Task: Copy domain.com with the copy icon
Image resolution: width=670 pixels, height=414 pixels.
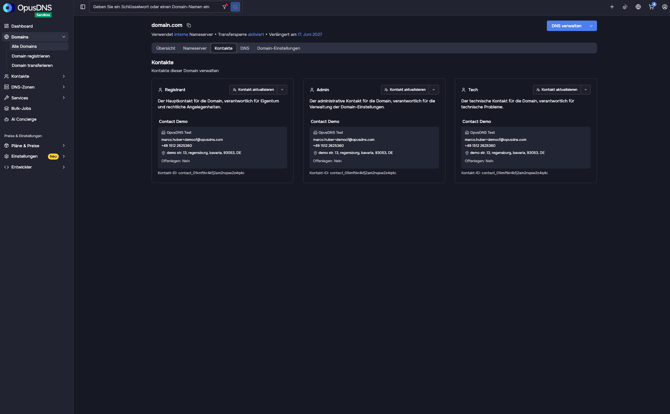Action: coord(189,25)
